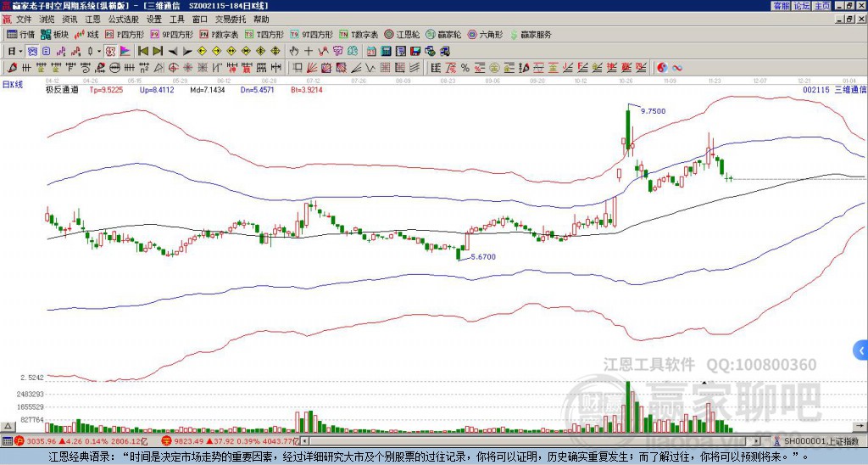Select the crosshair plus tool
The image size is (868, 465).
(x=309, y=52)
